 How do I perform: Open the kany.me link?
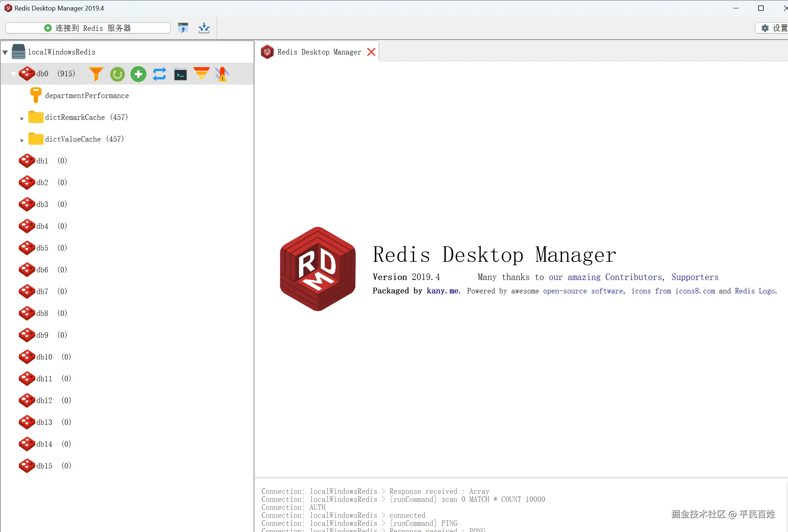tap(442, 291)
